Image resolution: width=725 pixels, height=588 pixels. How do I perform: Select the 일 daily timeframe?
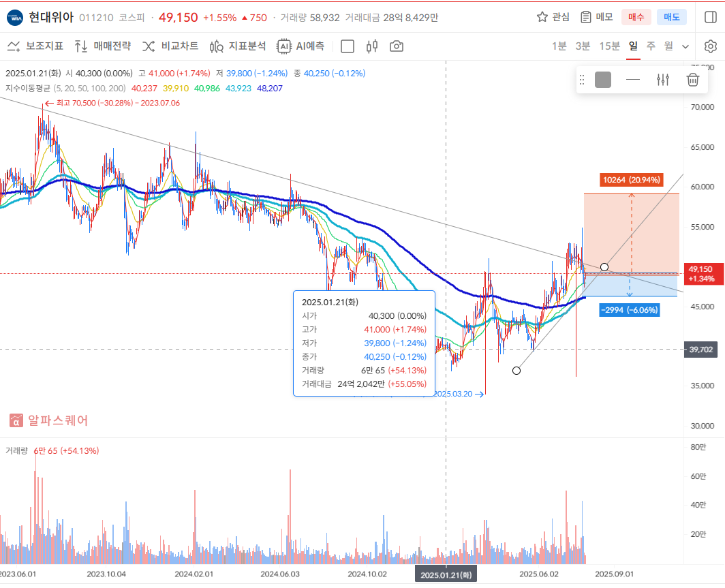(x=633, y=46)
